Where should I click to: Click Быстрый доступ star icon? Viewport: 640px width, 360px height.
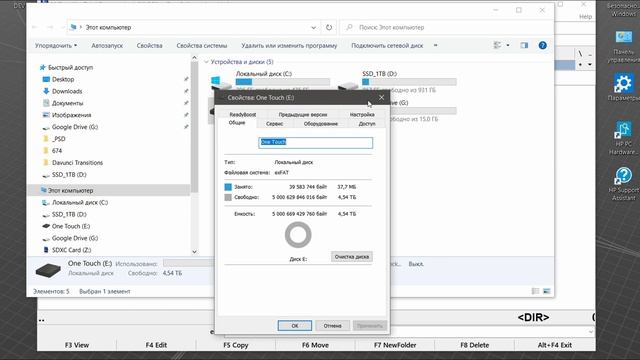tap(42, 67)
